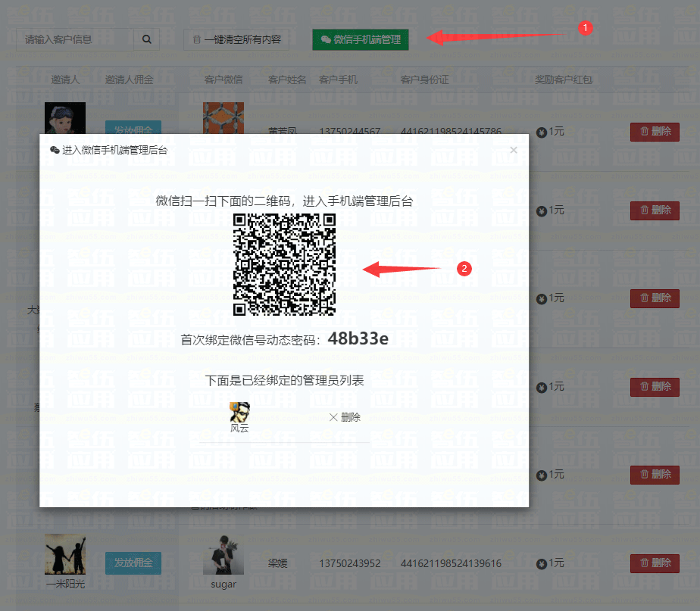Click the 客户手机 column header
This screenshot has width=700, height=611.
point(338,80)
